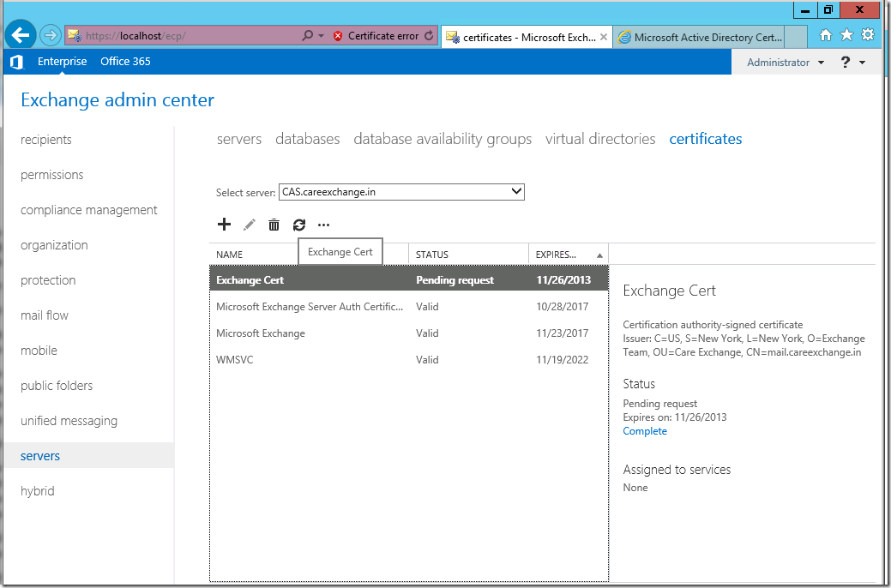
Task: Open browser Tools gear menu
Action: [x=868, y=35]
